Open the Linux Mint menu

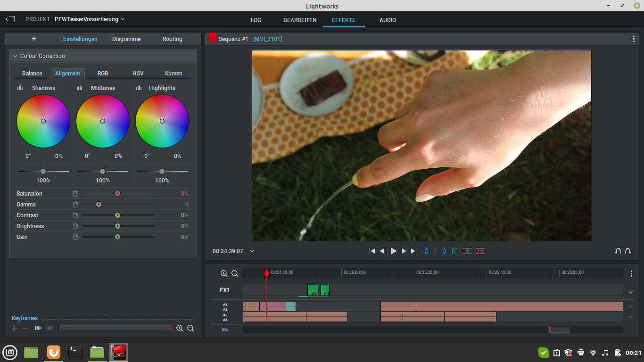[x=10, y=352]
